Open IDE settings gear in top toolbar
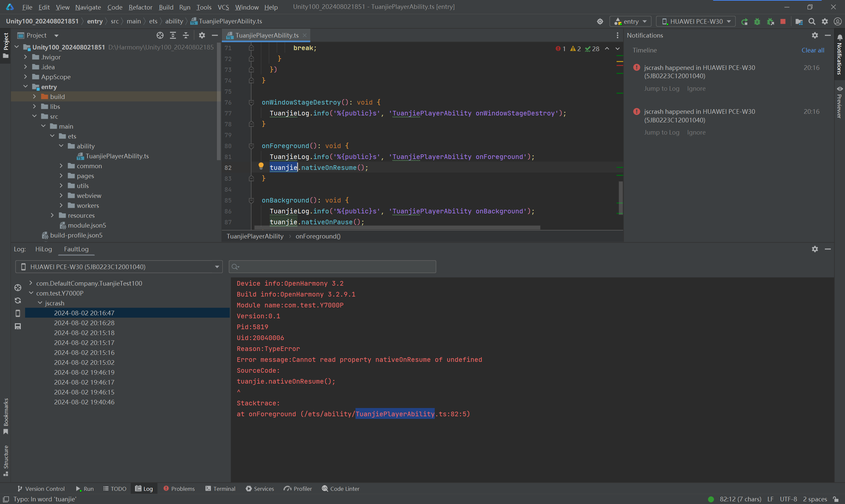 pyautogui.click(x=825, y=22)
